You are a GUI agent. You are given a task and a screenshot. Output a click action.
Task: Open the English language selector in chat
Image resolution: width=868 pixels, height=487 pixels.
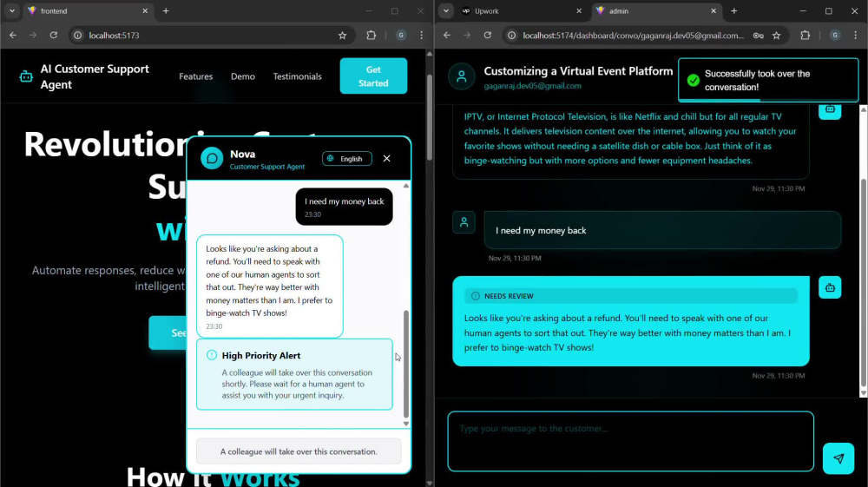[x=347, y=159]
